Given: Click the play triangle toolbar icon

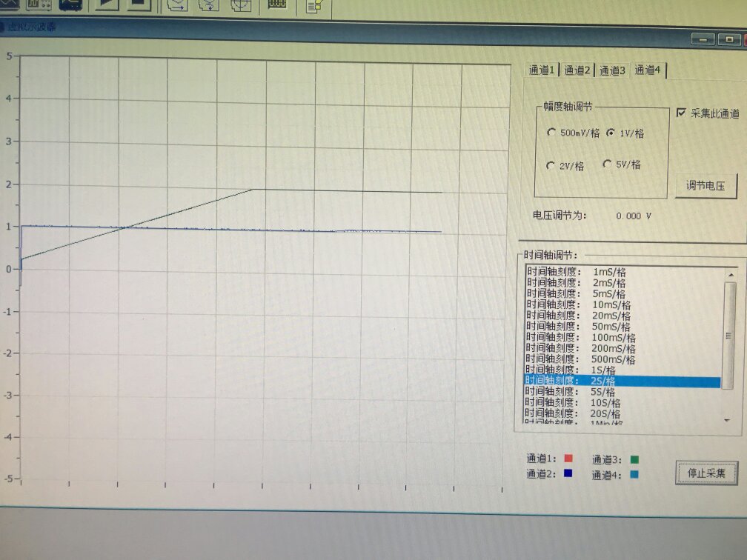Looking at the screenshot, I should [x=106, y=4].
